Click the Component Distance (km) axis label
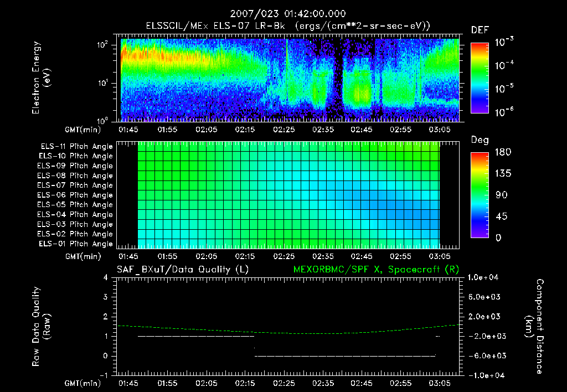The image size is (567, 392). pos(534,327)
